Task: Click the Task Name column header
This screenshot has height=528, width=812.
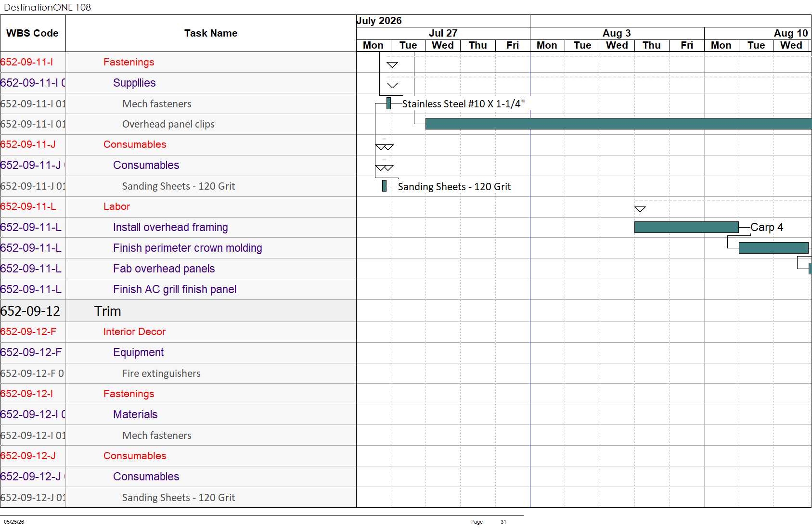Action: tap(211, 33)
